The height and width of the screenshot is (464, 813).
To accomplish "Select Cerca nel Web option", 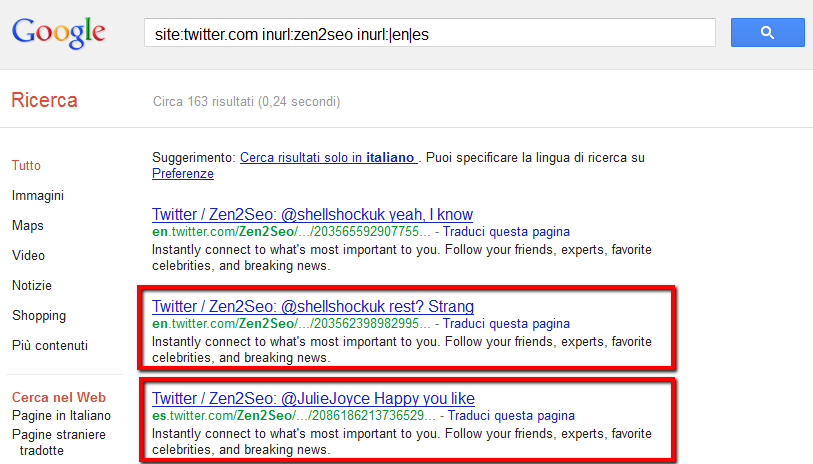I will point(58,397).
